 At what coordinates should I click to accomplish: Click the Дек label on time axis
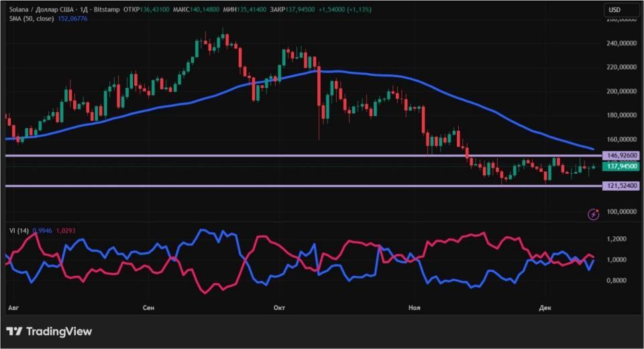pos(545,307)
